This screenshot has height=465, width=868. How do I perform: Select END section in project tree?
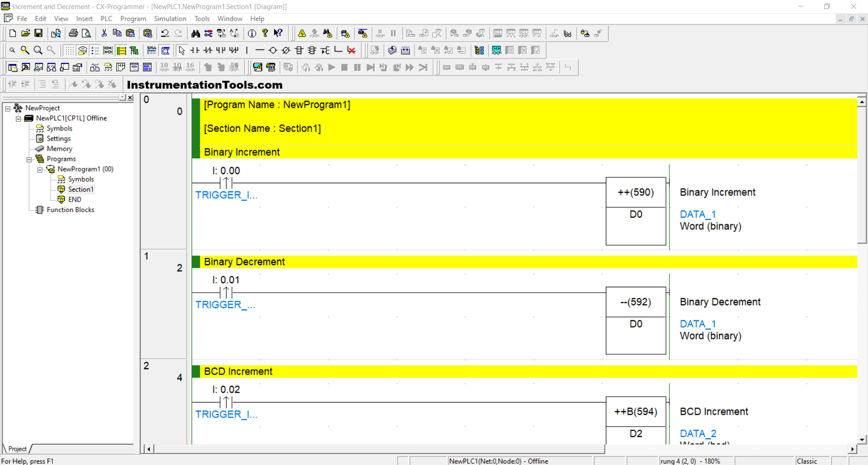(x=75, y=199)
